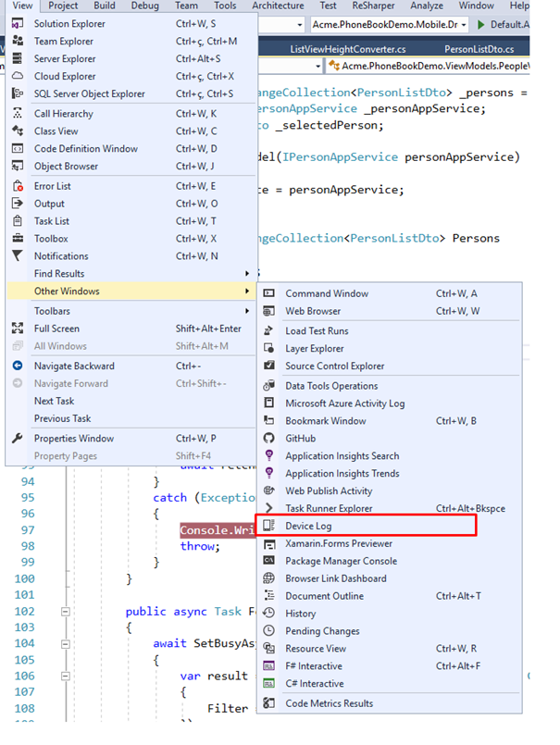The image size is (560, 745).
Task: Click the Call Hierarchy icon
Action: click(18, 114)
